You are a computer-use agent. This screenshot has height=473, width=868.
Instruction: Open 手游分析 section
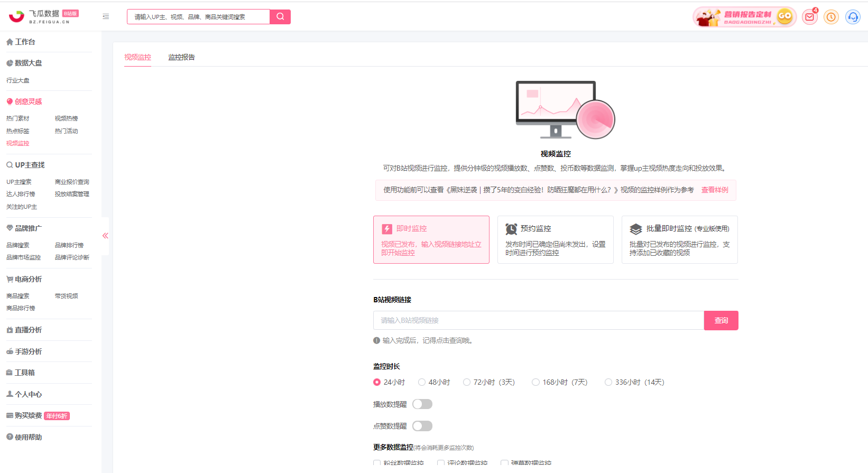[24, 351]
